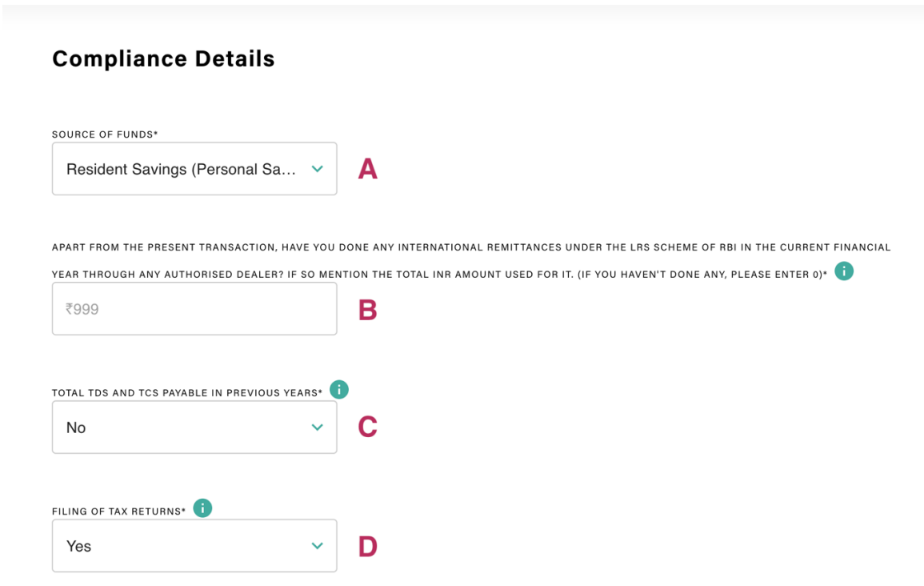
Task: Click info icon next to Total TDS and TCS label
Action: coord(339,390)
